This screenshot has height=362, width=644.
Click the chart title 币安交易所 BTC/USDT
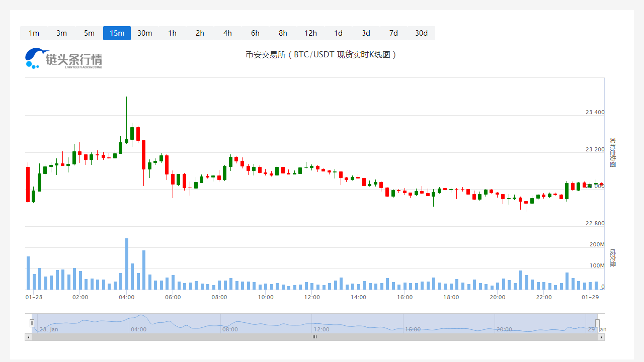321,55
